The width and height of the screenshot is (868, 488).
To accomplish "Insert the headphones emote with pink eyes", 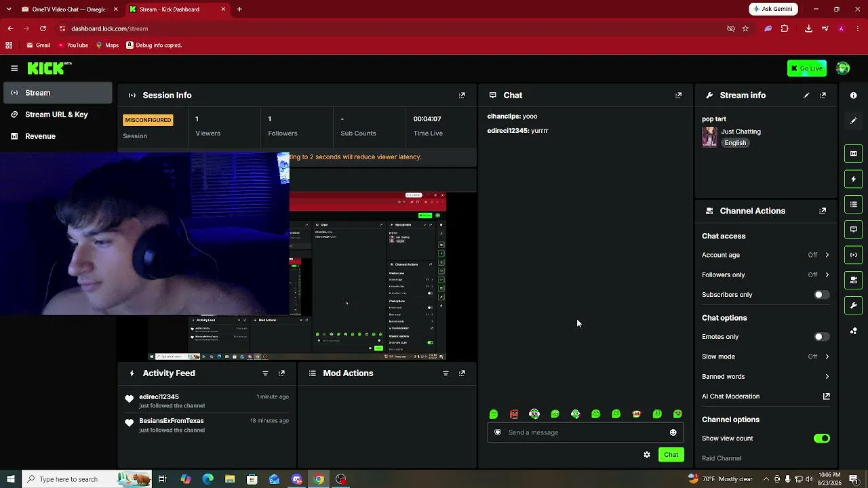I will click(534, 414).
